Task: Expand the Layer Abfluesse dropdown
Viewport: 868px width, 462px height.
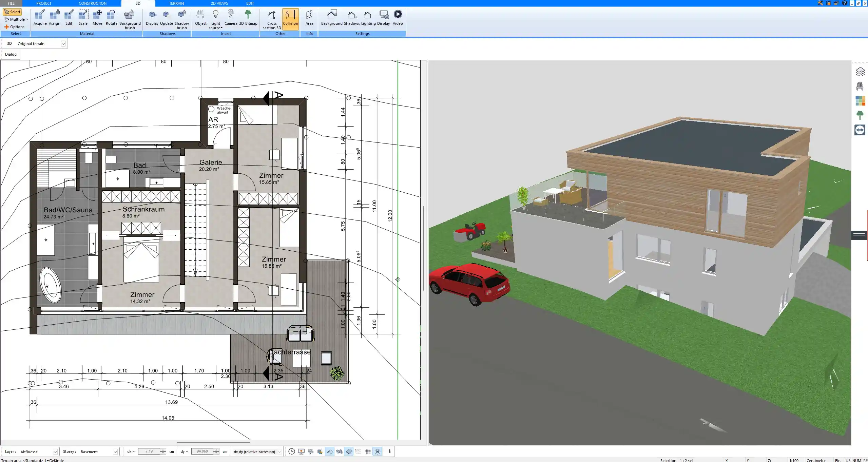Action: (55, 452)
